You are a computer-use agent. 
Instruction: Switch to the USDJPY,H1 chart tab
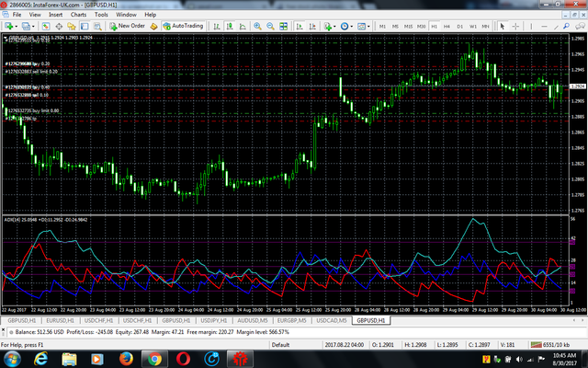click(x=214, y=320)
